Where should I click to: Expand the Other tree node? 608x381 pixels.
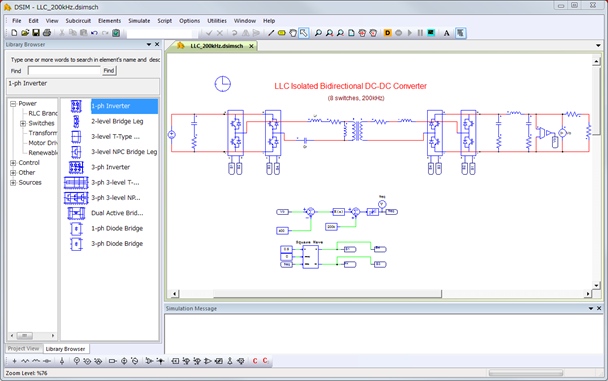pyautogui.click(x=13, y=172)
